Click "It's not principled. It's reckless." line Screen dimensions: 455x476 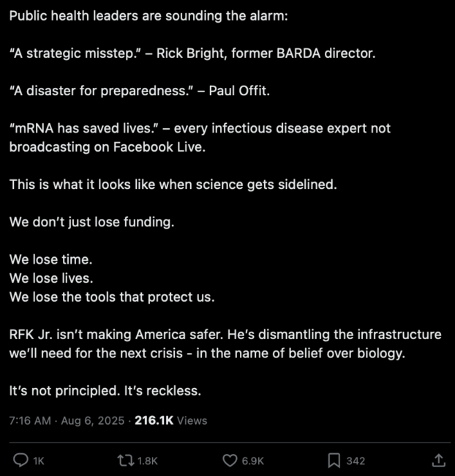(105, 391)
